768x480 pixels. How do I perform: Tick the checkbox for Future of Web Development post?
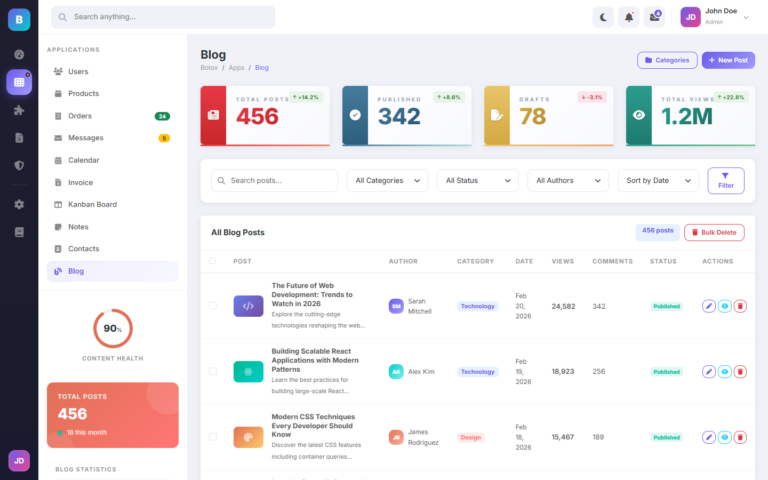(x=212, y=306)
